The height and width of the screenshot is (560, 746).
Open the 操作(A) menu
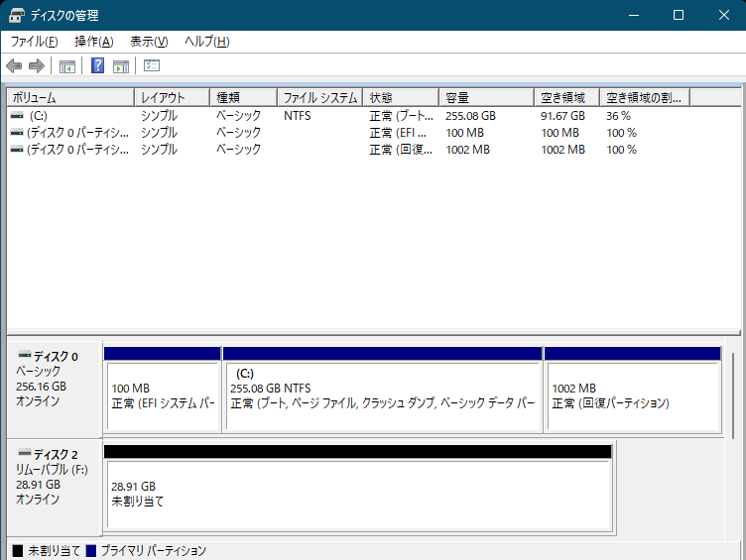tap(93, 42)
